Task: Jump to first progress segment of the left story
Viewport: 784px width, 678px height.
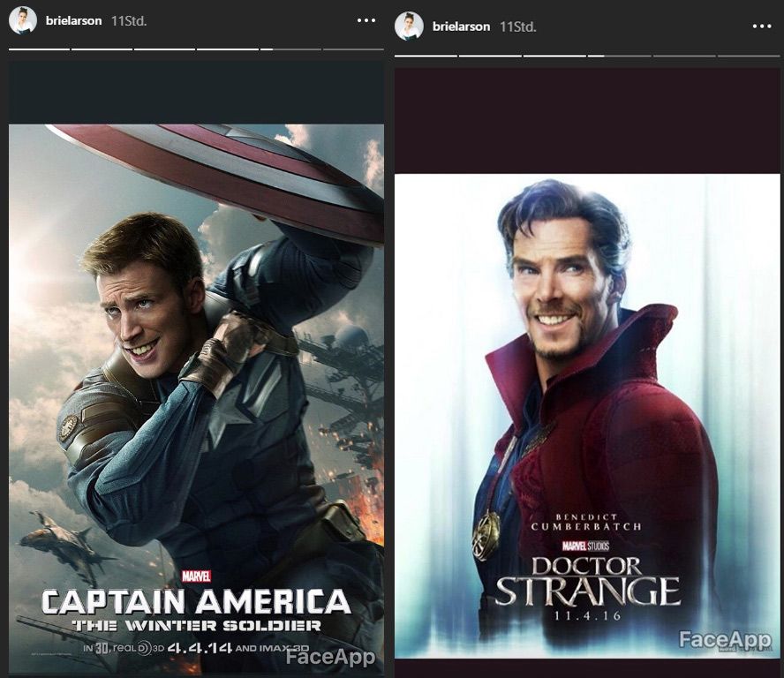Action: click(x=40, y=49)
